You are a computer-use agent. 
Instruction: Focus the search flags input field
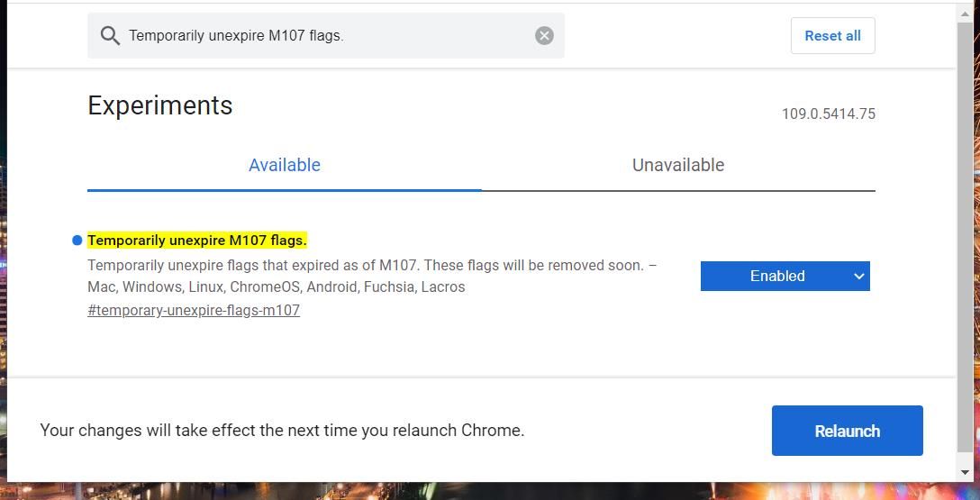(x=326, y=36)
